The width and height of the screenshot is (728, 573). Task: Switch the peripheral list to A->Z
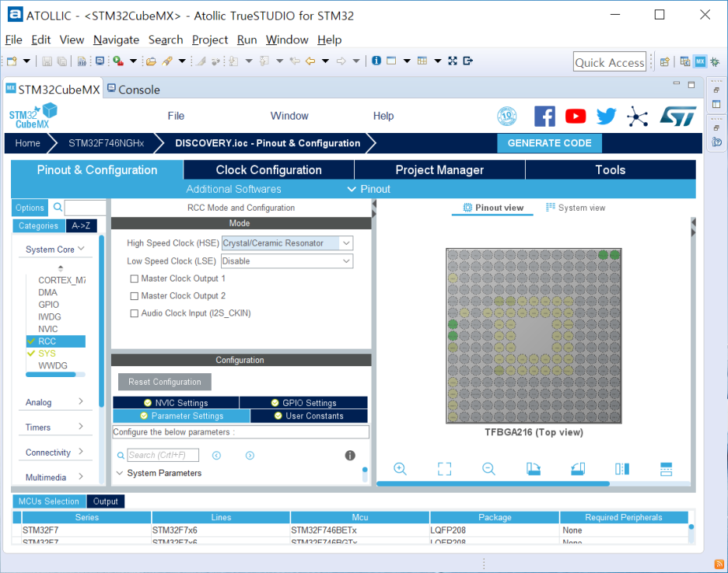point(81,225)
